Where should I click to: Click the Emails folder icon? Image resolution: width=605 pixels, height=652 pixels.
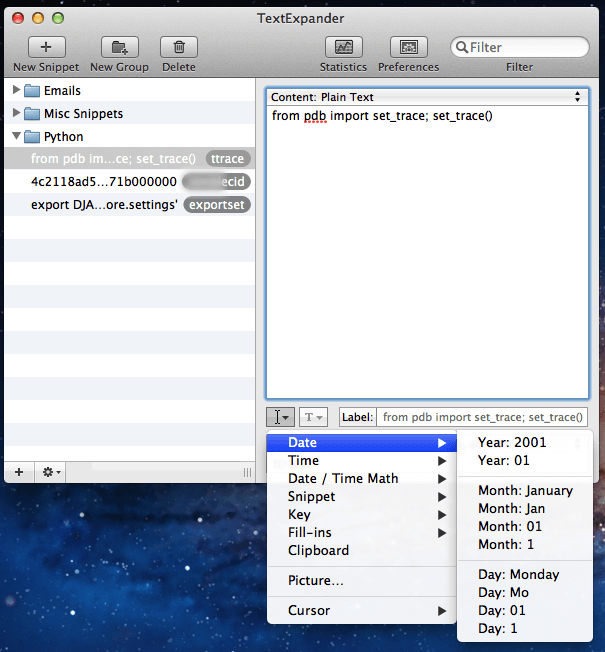pos(32,91)
